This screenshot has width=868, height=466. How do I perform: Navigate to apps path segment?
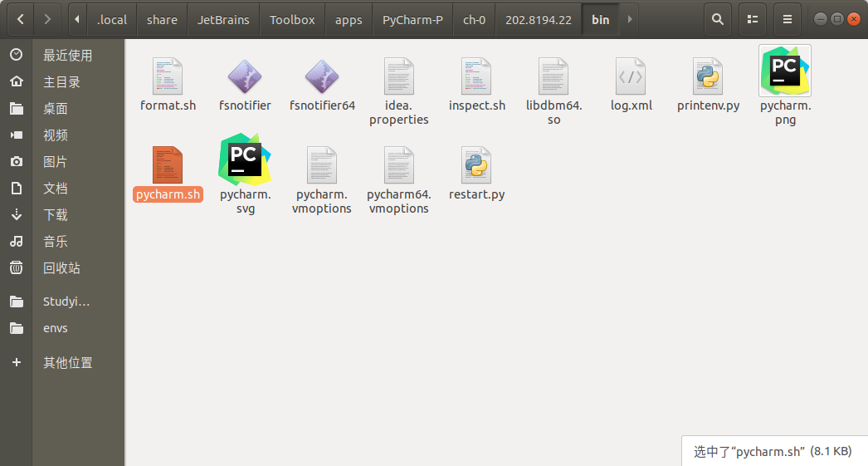coord(349,19)
